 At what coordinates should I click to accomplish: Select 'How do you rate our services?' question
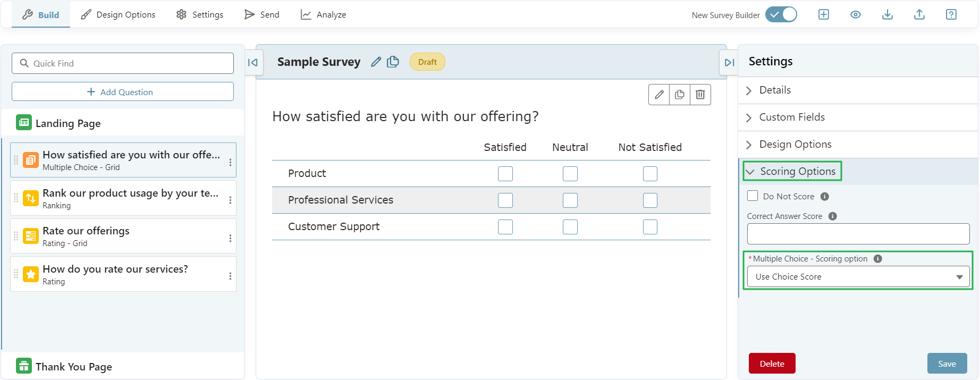coord(123,274)
